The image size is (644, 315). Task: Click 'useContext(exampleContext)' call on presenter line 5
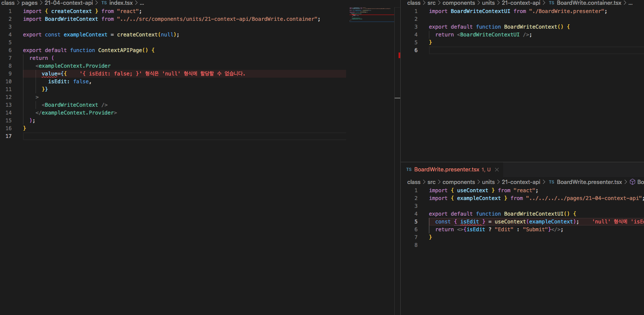point(535,222)
